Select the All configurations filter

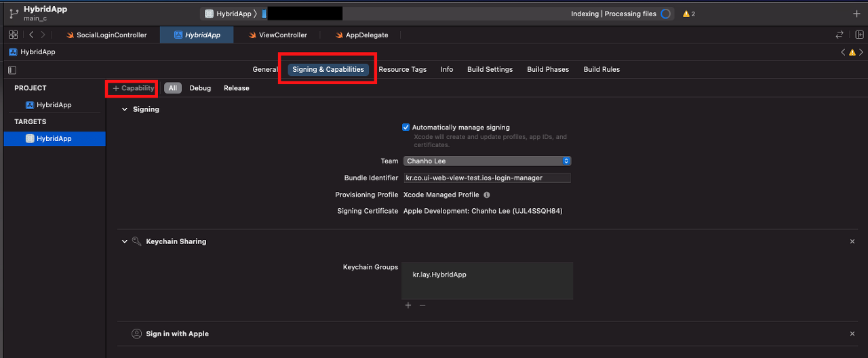coord(173,88)
